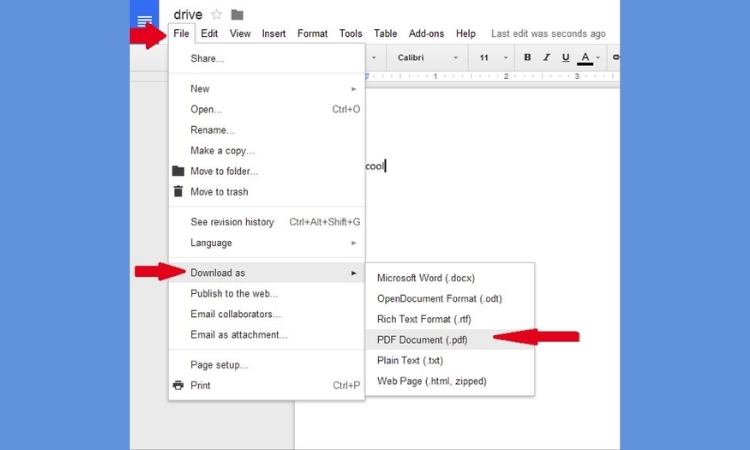The width and height of the screenshot is (750, 450).
Task: Click the folder icon beside title
Action: 237,15
